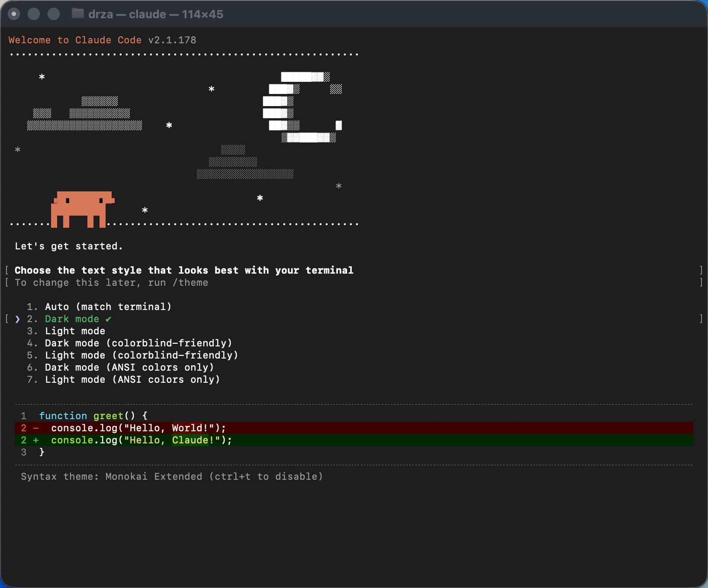The image size is (708, 588).
Task: Pick "Light mode (ANSI colors only)"
Action: click(x=123, y=380)
